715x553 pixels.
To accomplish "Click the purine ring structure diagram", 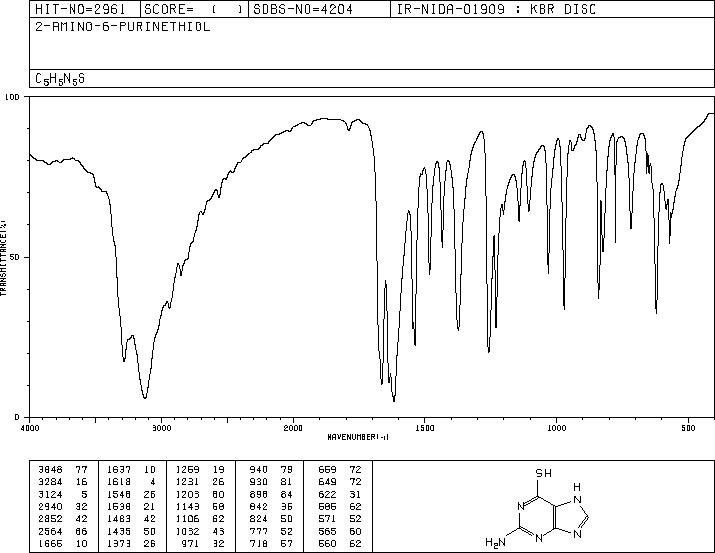I will [539, 508].
